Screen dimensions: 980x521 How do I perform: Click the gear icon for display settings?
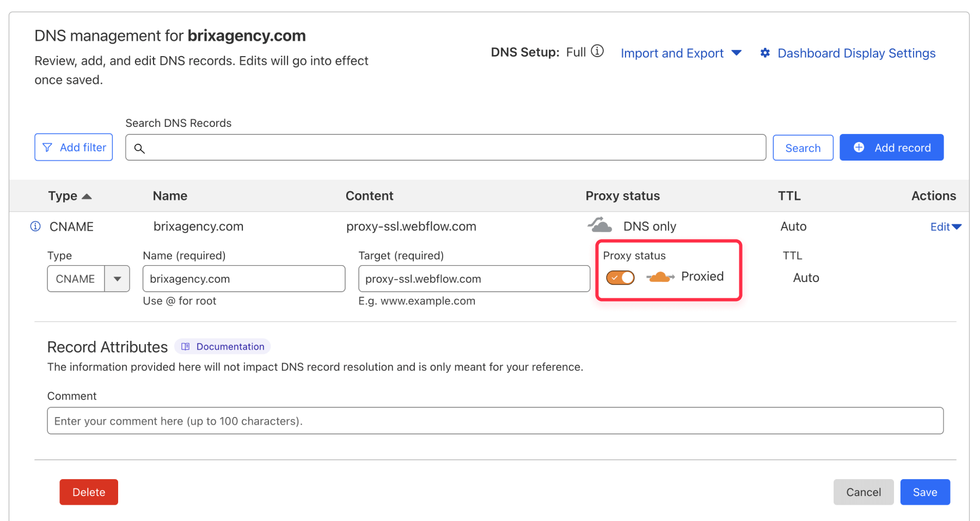765,53
